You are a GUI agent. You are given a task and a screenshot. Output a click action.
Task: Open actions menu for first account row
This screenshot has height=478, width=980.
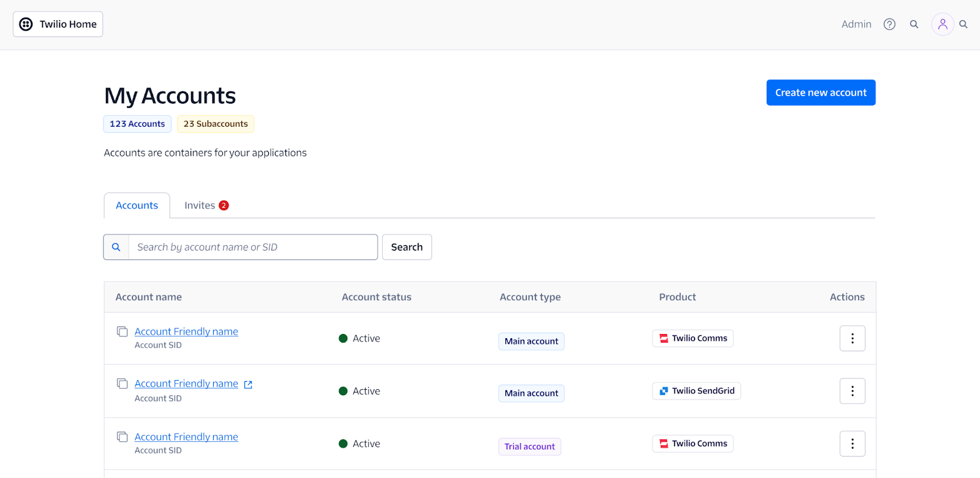coord(853,338)
